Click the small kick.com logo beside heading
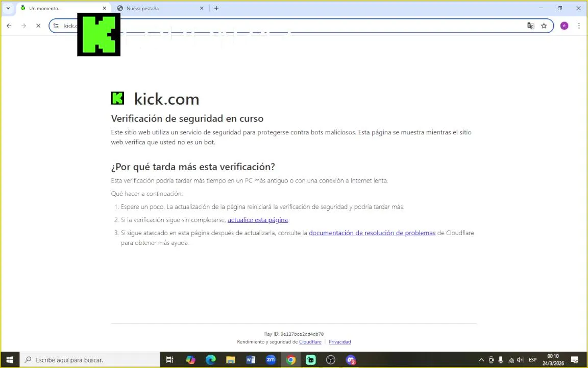This screenshot has width=588, height=368. click(117, 98)
